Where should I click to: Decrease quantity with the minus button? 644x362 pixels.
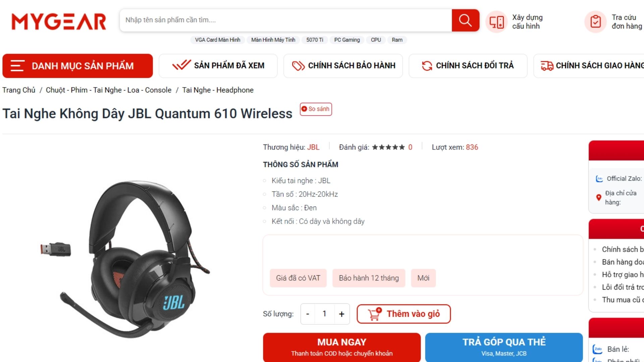308,314
